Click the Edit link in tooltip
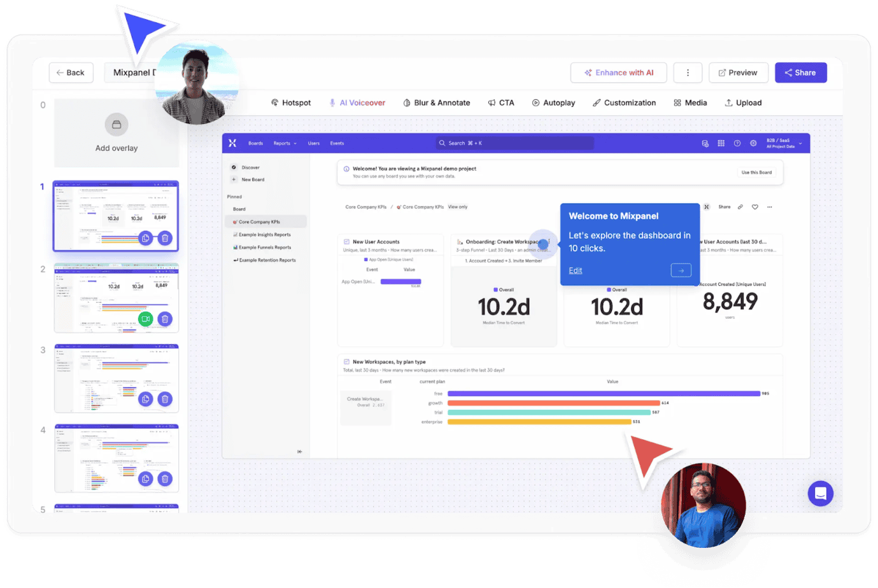This screenshot has height=588, width=878. coord(576,270)
